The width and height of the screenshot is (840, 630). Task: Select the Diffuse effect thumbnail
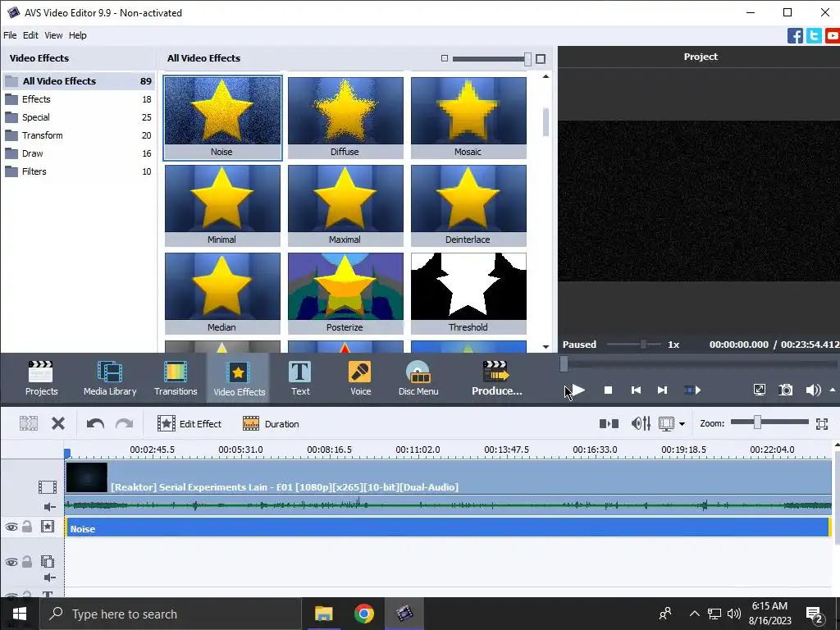(345, 117)
